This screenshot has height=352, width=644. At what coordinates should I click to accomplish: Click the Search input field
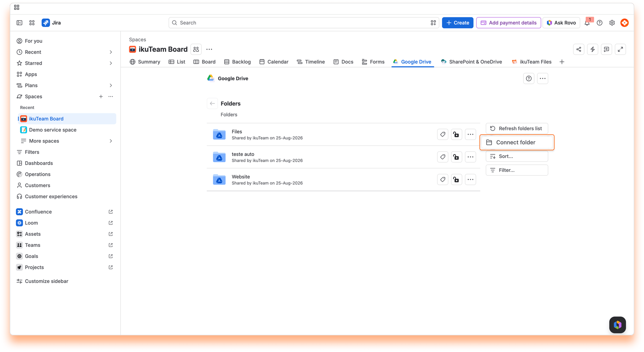pyautogui.click(x=304, y=23)
